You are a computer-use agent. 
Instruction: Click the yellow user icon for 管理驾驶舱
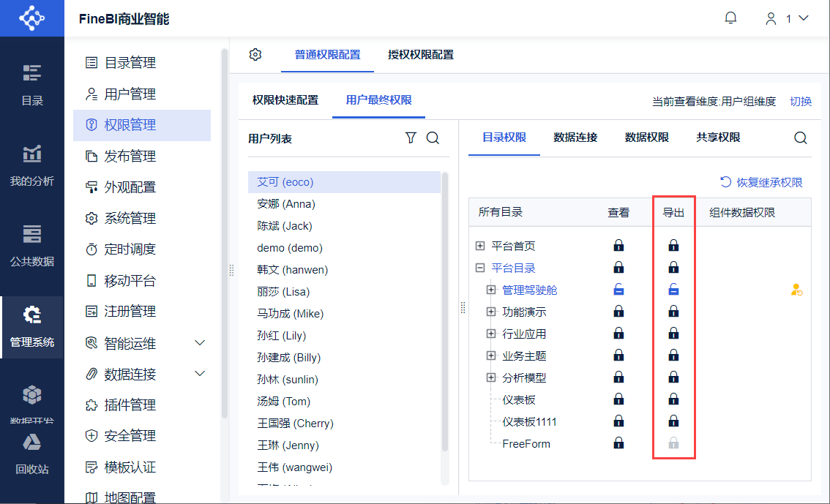796,290
